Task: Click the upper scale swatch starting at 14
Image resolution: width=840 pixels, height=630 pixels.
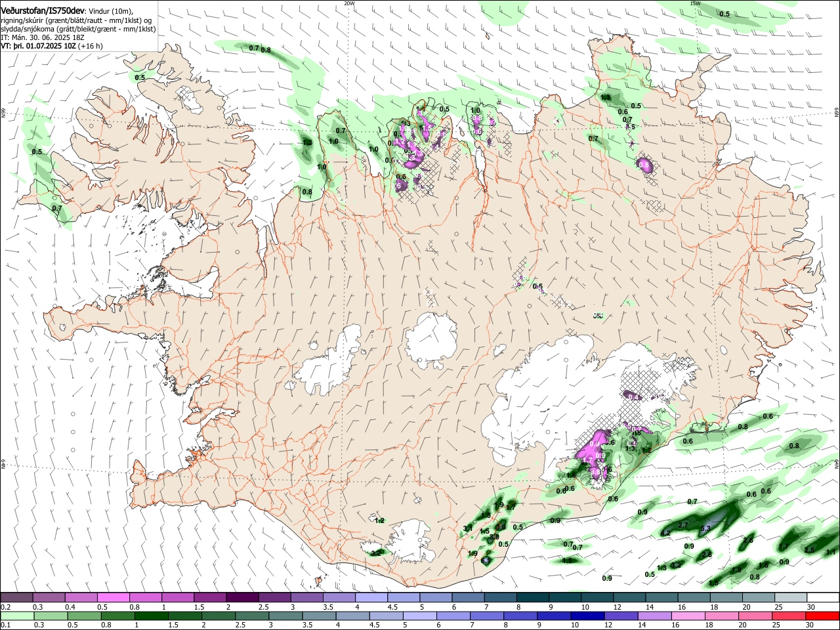Action: click(661, 597)
